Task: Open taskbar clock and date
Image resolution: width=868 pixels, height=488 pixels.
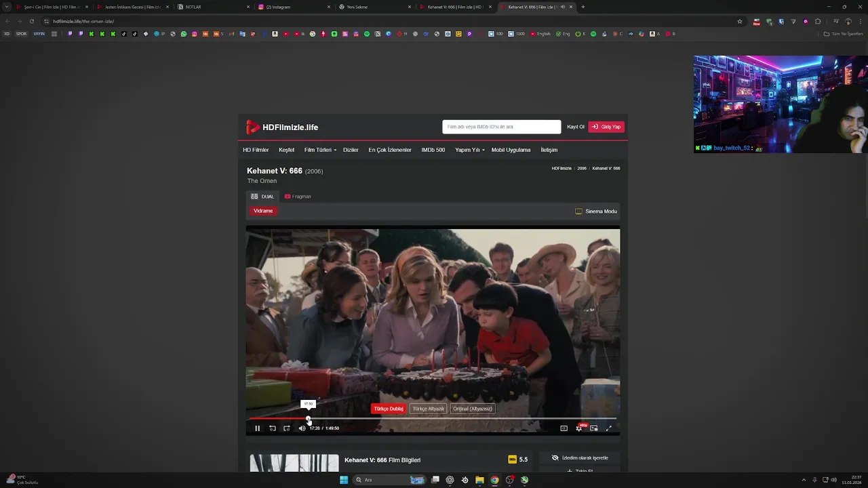Action: click(852, 480)
